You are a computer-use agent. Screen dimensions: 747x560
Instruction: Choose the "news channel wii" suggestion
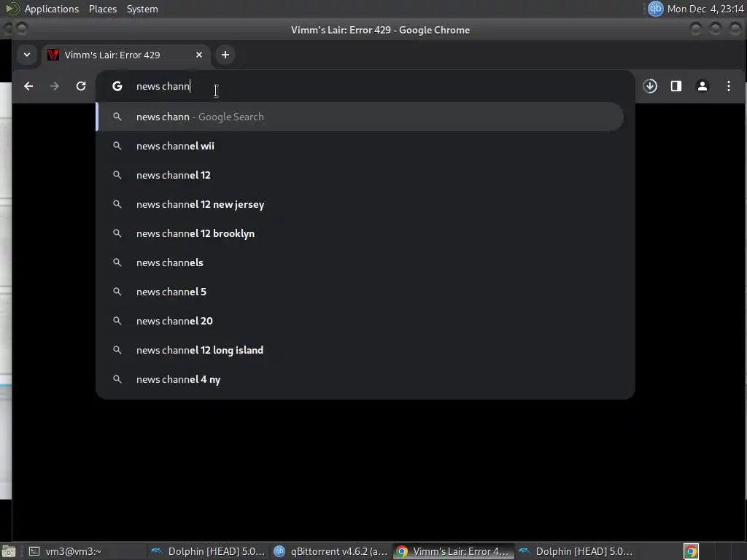[360, 146]
